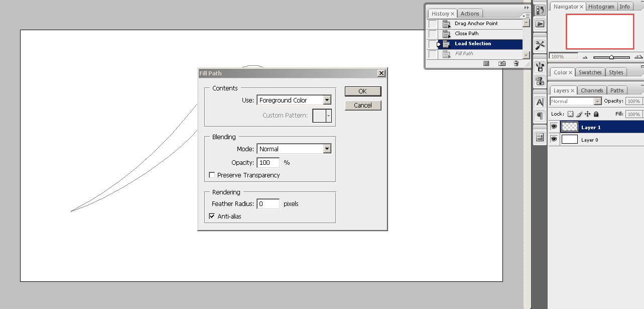Click the Navigator zoom slider handle
This screenshot has width=644, height=309.
[x=611, y=57]
